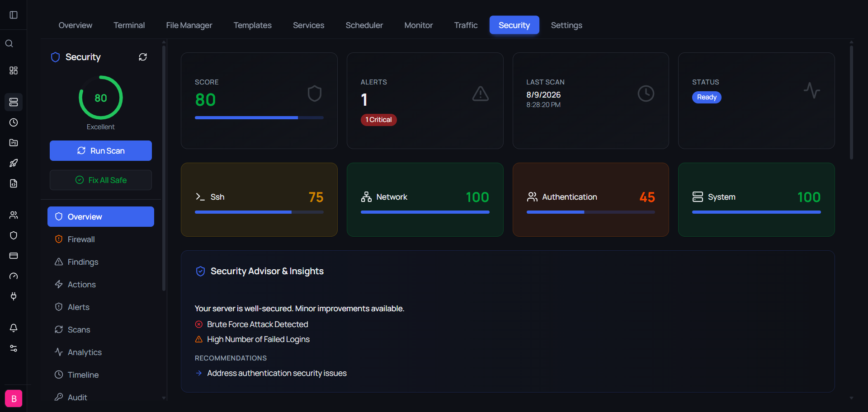The height and width of the screenshot is (412, 868).
Task: Open Findings in security sidebar
Action: (101, 262)
